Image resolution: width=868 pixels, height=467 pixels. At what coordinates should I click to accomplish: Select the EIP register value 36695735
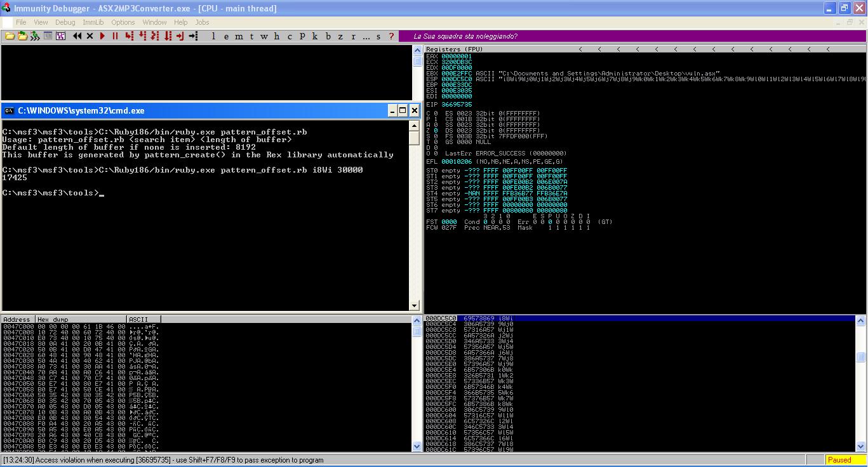tap(457, 104)
